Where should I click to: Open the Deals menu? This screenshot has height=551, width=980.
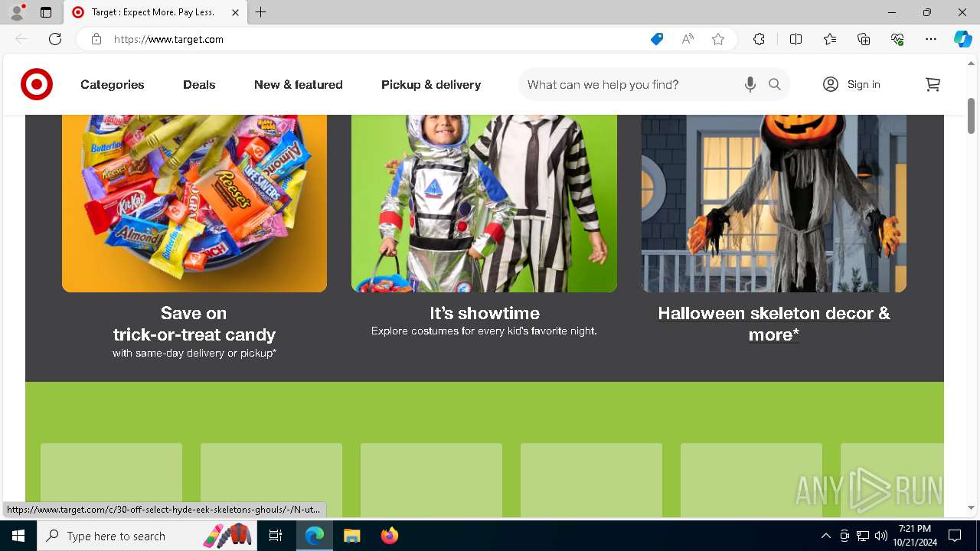click(x=199, y=84)
